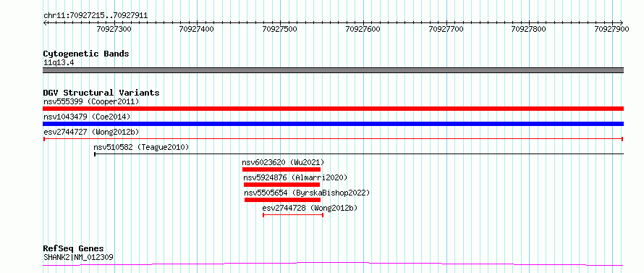Select the red nsv6023620 variant bar
The width and height of the screenshot is (644, 273).
tap(281, 169)
